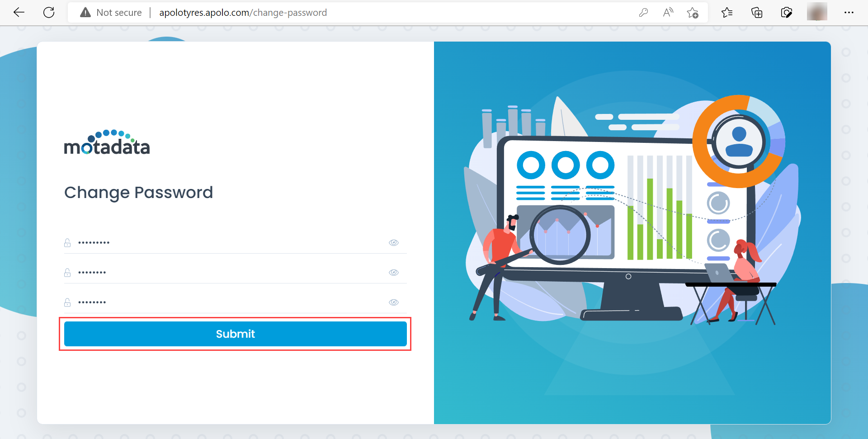Toggle visibility of bottom password field
The image size is (868, 439).
click(394, 302)
